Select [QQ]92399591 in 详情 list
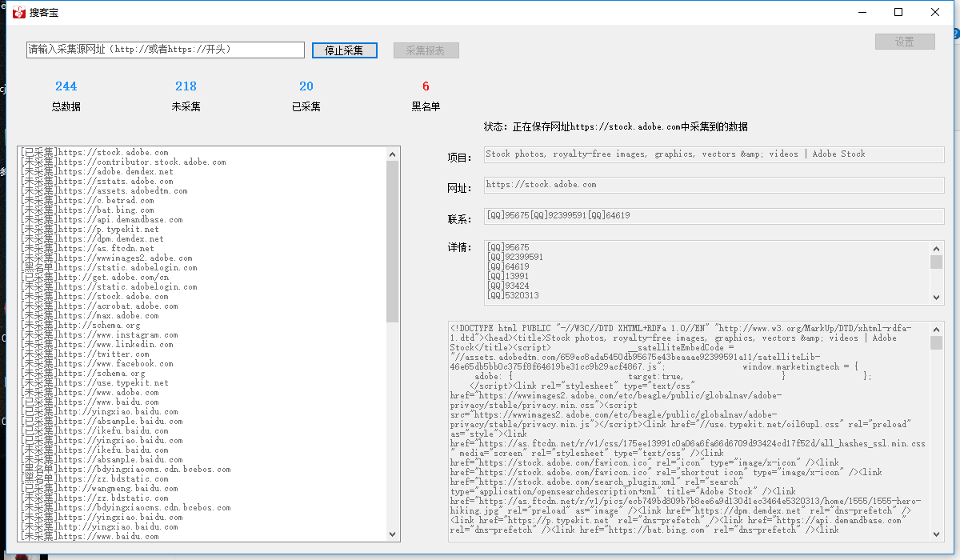Screen dimensions: 960x560 [x=514, y=258]
